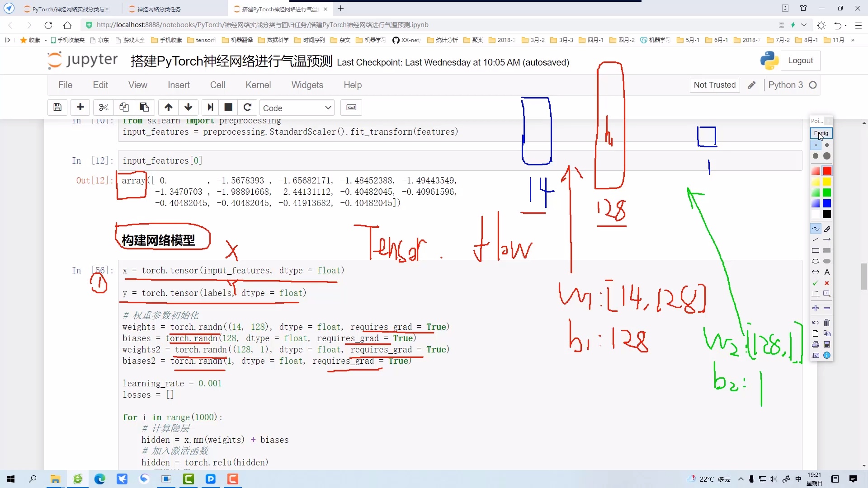Screen dimensions: 868x488
Task: Select the arrow drawing tool
Action: click(827, 239)
